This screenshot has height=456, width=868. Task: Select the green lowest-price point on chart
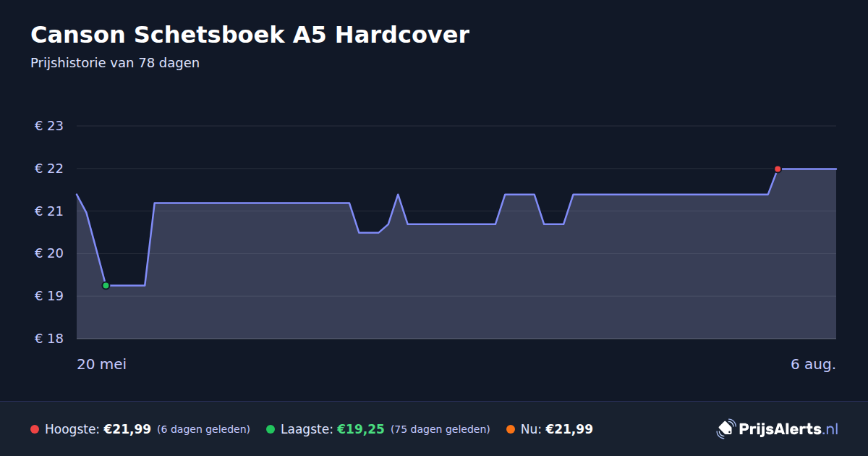[106, 285]
